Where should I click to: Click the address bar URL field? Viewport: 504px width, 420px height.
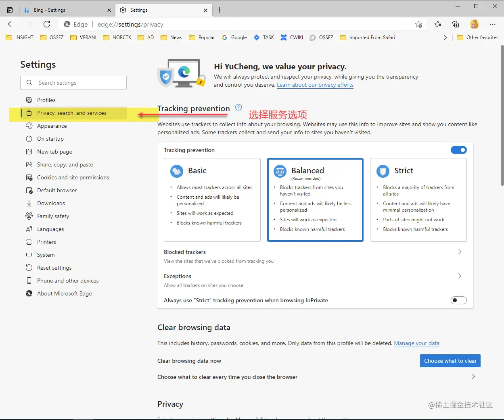pyautogui.click(x=242, y=25)
